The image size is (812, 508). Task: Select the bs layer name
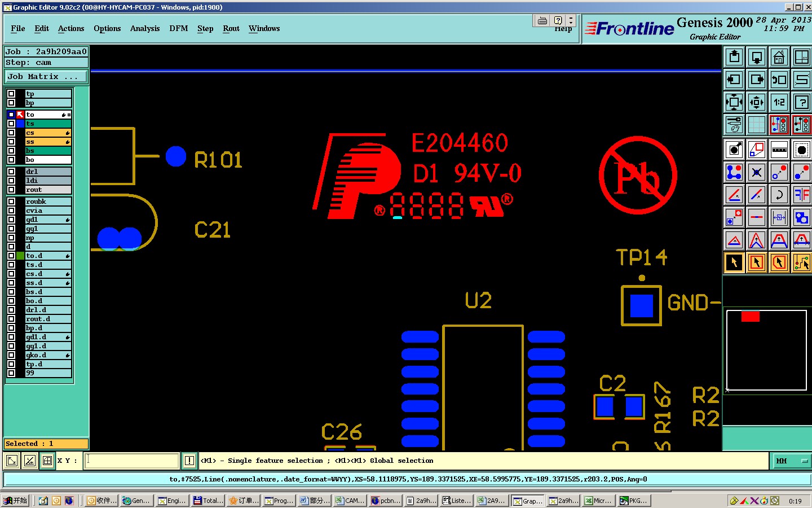tap(48, 151)
